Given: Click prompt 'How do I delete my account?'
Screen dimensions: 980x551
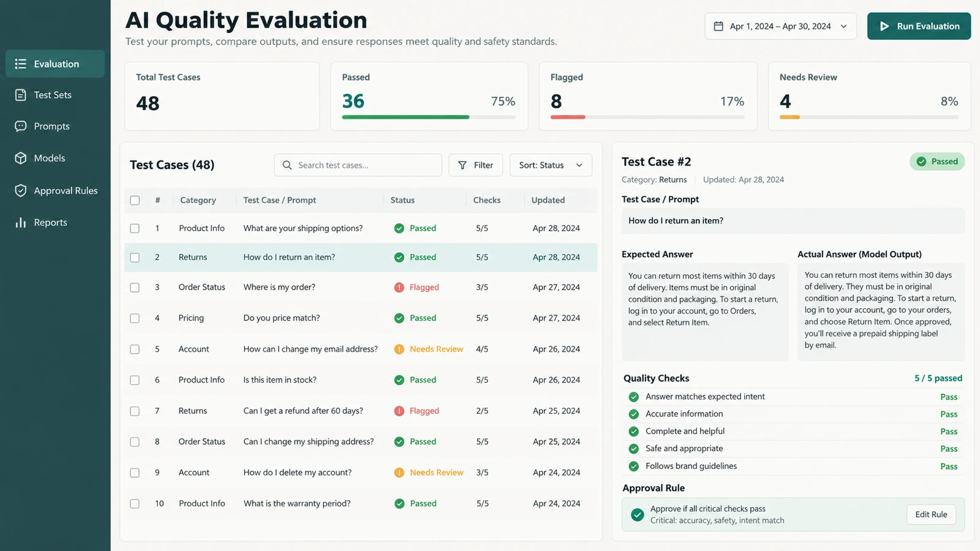Looking at the screenshot, I should (x=298, y=473).
